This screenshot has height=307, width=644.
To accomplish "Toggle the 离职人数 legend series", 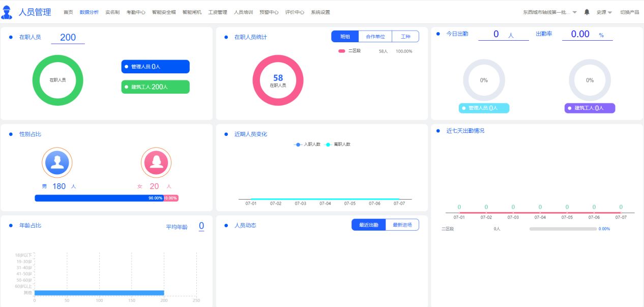I will coord(338,145).
